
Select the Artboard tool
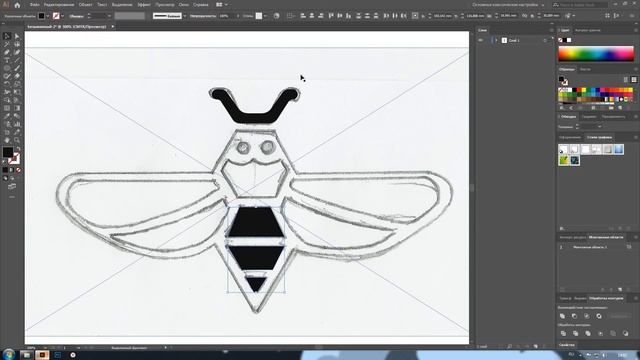(x=7, y=132)
